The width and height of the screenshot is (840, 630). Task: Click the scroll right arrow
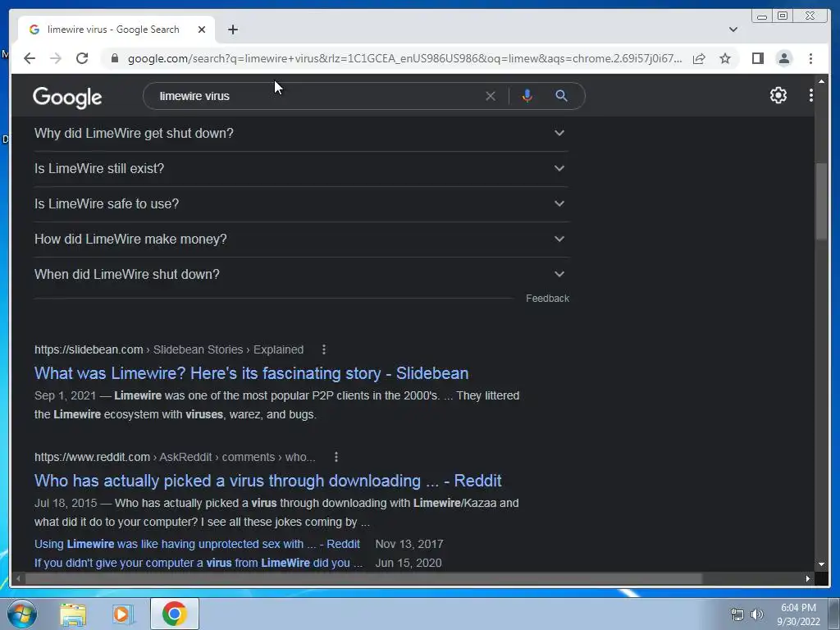coord(808,578)
